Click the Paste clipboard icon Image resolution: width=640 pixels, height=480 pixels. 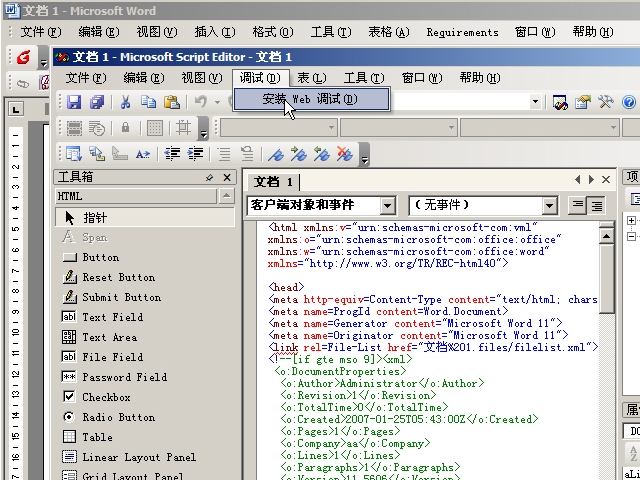pos(172,102)
